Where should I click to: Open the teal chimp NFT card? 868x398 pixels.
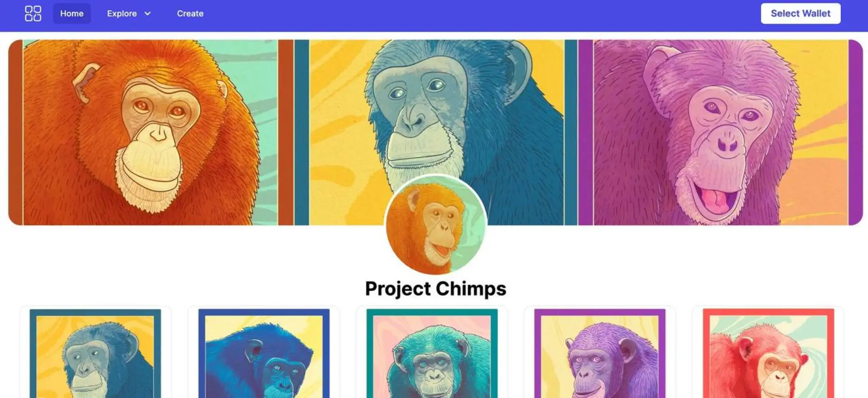click(432, 352)
